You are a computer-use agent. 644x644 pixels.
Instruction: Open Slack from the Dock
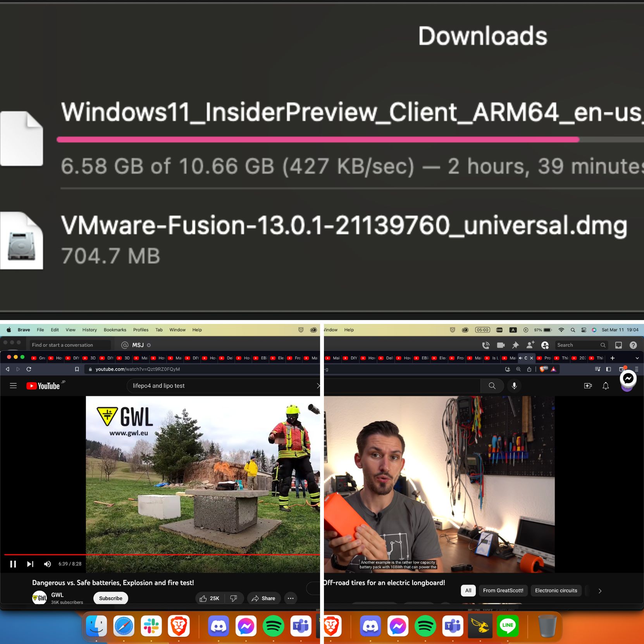(151, 626)
